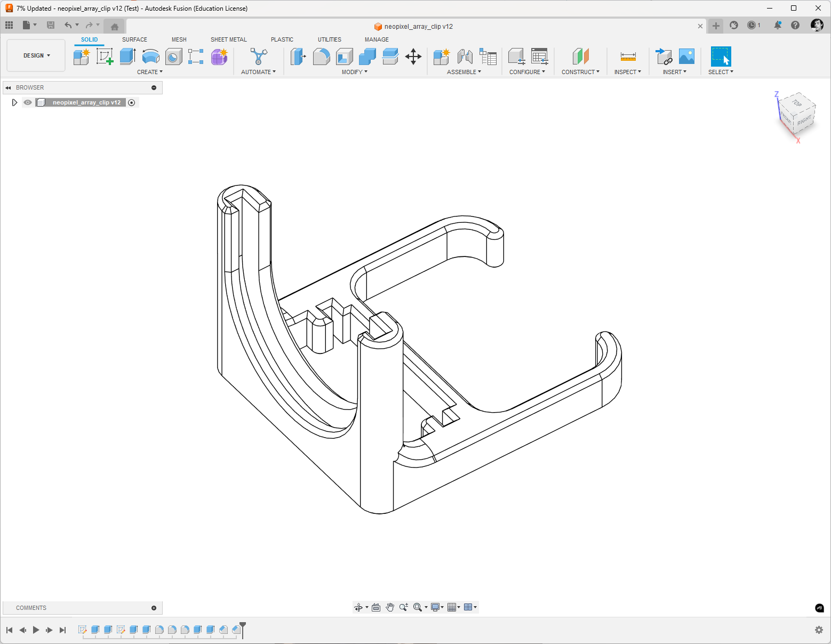The image size is (831, 644).
Task: Select the New Component tool in Create
Action: coord(82,57)
